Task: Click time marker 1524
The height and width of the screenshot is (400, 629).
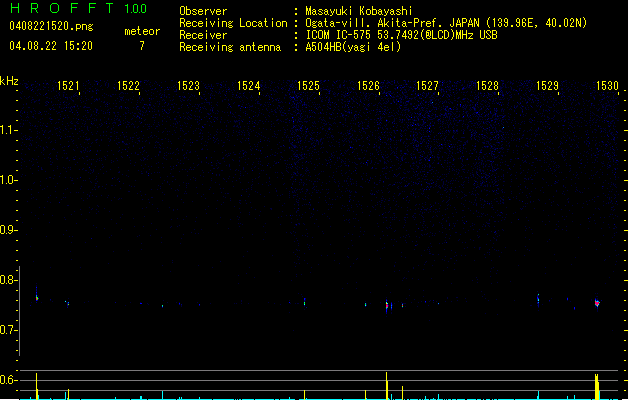Action: (248, 86)
